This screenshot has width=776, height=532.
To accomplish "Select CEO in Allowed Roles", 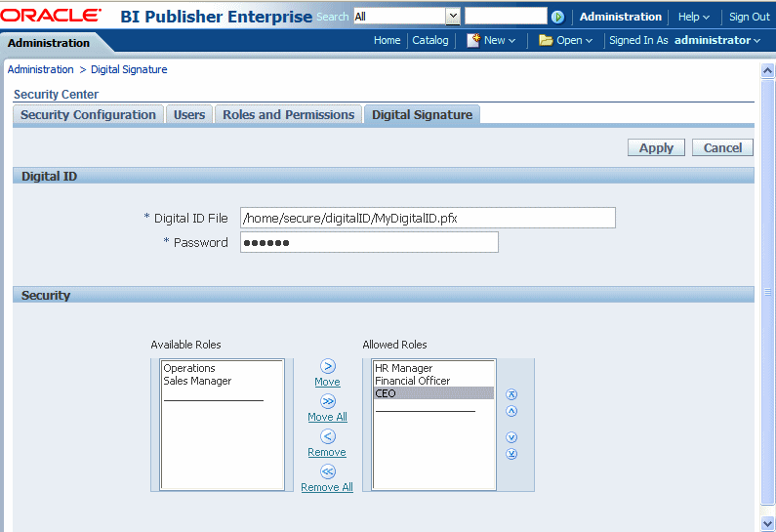I will click(x=434, y=393).
